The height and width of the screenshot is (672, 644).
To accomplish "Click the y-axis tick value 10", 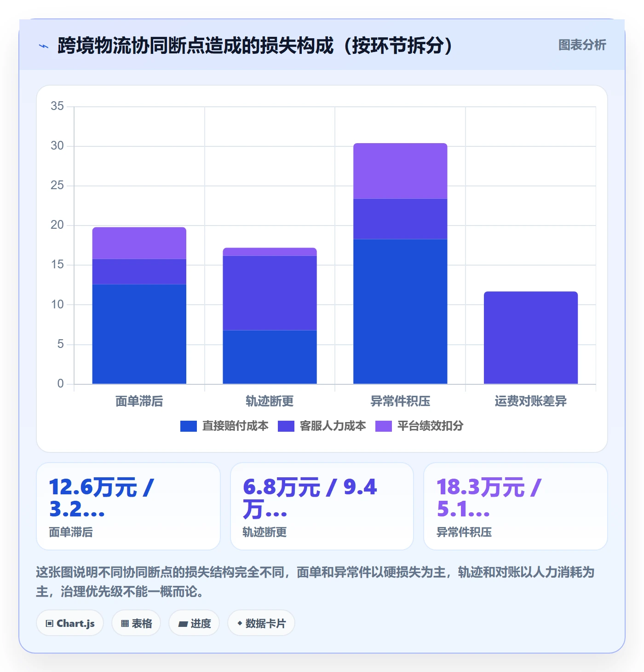I will (57, 305).
